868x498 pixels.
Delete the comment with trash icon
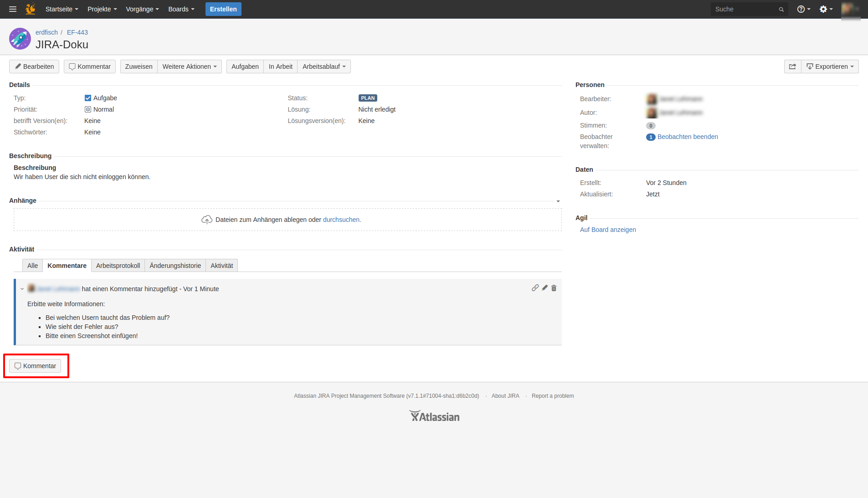click(554, 288)
